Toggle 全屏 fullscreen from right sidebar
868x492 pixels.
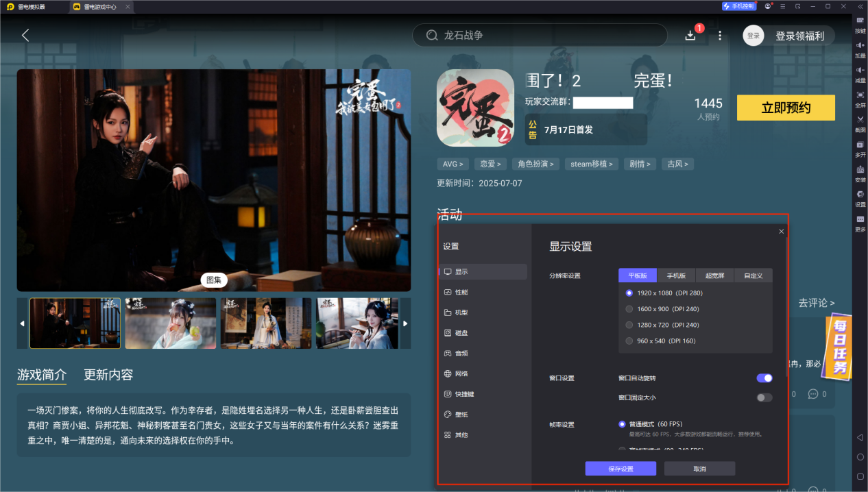coord(860,95)
